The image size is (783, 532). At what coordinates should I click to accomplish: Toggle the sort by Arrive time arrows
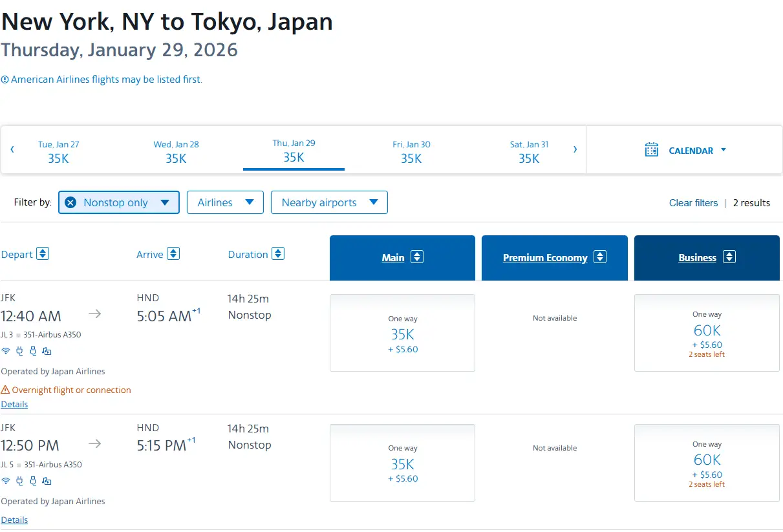click(x=173, y=253)
